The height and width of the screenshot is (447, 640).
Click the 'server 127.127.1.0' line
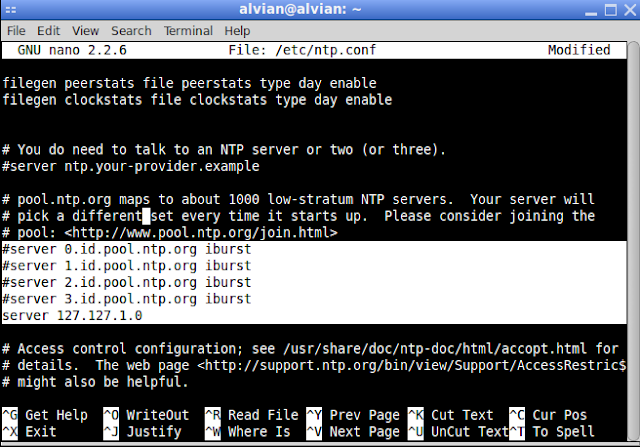[72, 316]
